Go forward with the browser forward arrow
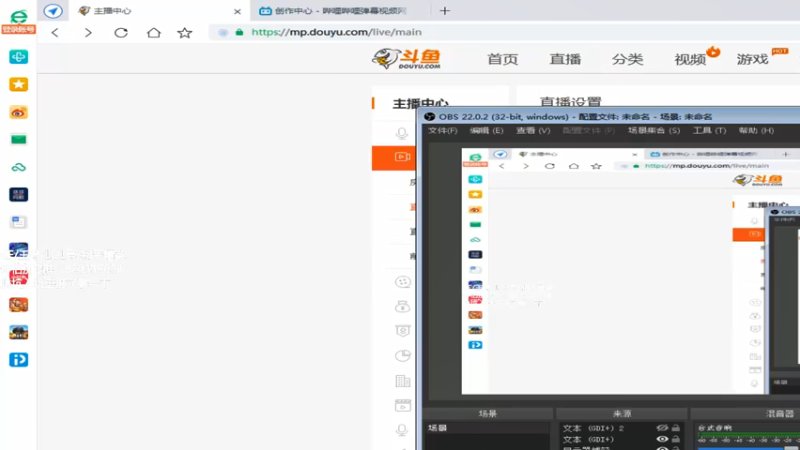 pyautogui.click(x=88, y=33)
